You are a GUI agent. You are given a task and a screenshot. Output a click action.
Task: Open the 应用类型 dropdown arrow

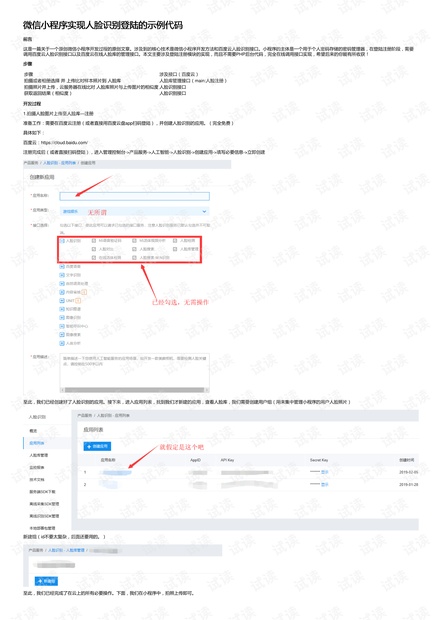(x=204, y=212)
